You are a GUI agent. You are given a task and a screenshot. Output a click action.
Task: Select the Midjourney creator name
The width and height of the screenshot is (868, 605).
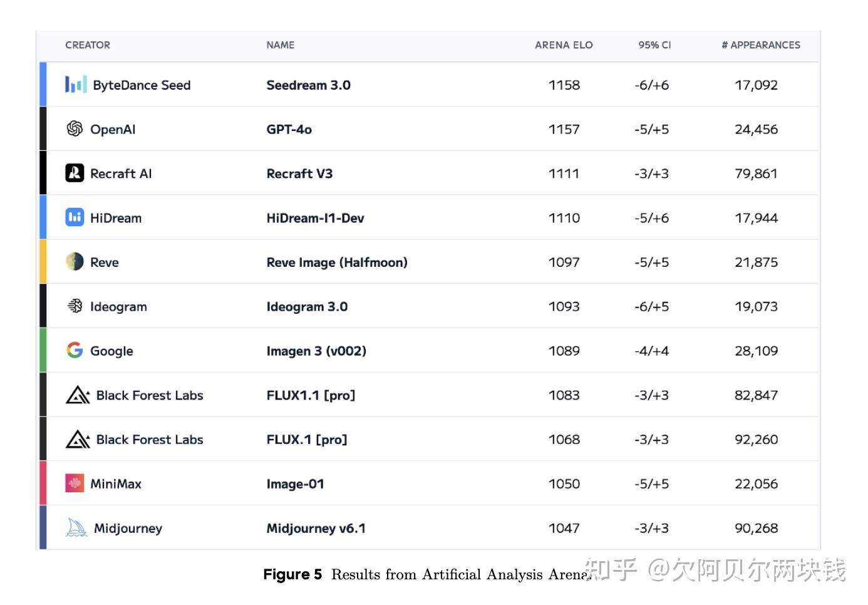[128, 529]
